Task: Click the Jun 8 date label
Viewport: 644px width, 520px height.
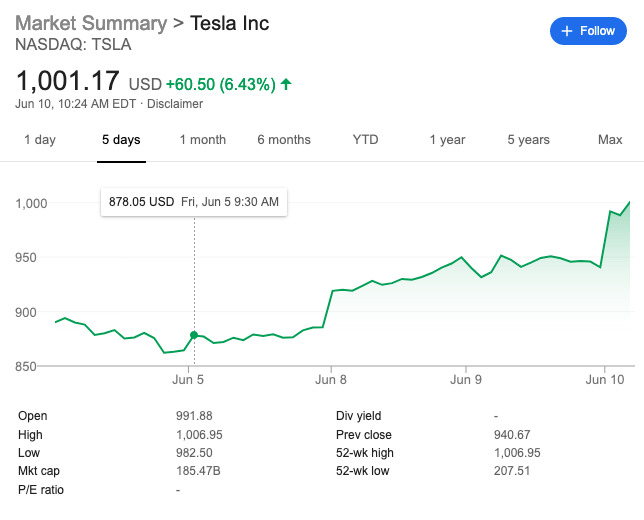Action: click(x=330, y=380)
